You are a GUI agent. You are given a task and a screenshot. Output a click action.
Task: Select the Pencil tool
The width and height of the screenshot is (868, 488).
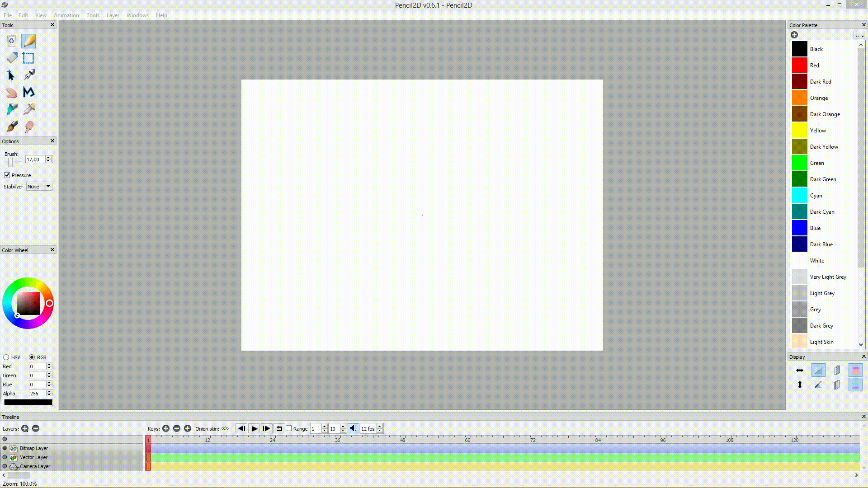pyautogui.click(x=28, y=41)
